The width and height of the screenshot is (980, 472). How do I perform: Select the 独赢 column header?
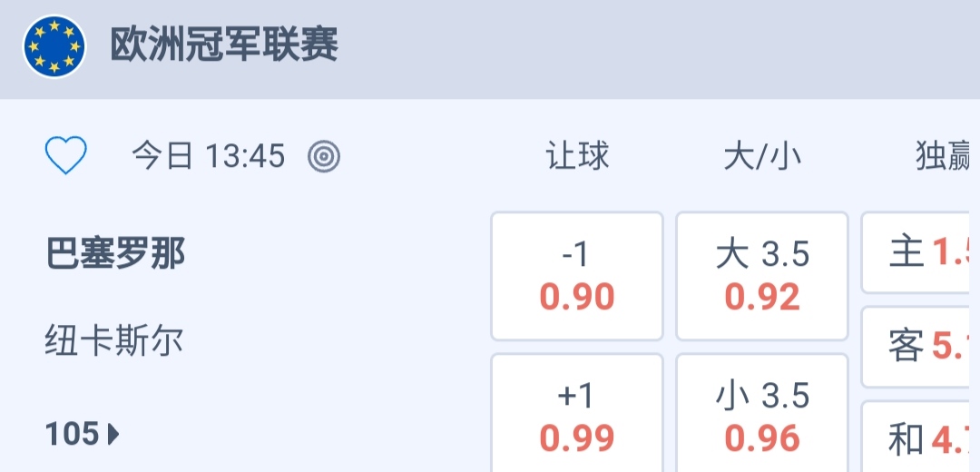point(944,156)
